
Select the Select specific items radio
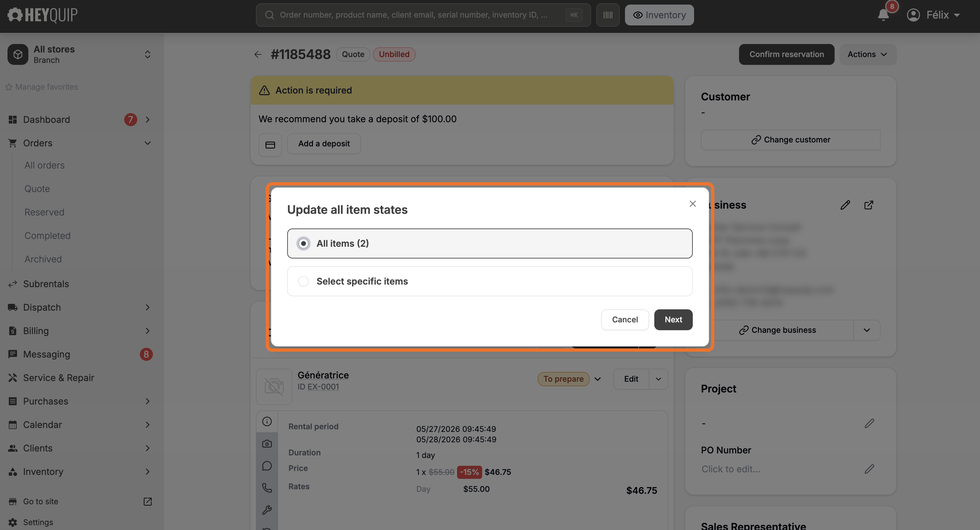pyautogui.click(x=490, y=281)
